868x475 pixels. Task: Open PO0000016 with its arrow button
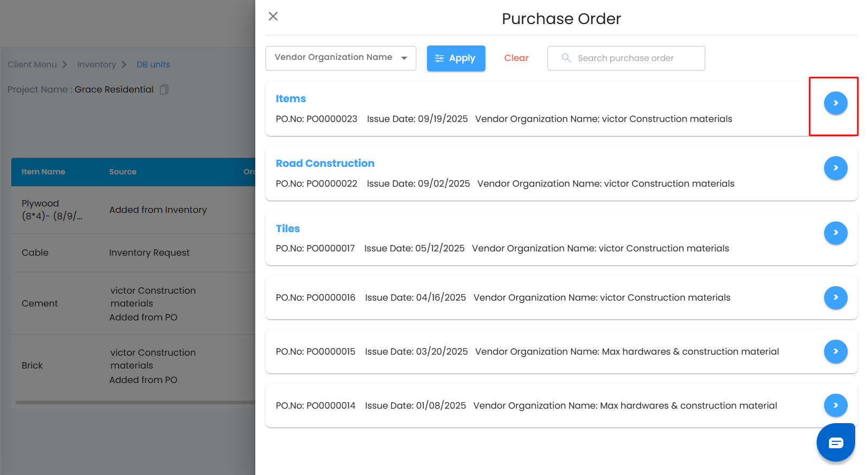coord(835,297)
